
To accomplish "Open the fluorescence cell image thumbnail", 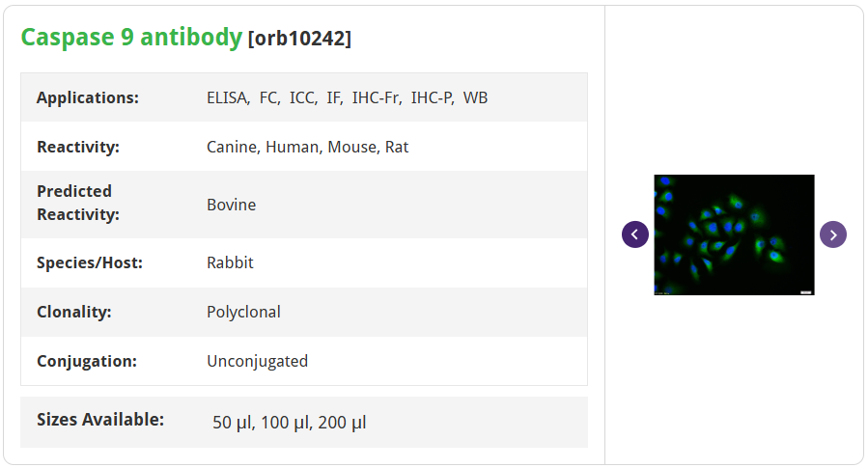I will 734,234.
